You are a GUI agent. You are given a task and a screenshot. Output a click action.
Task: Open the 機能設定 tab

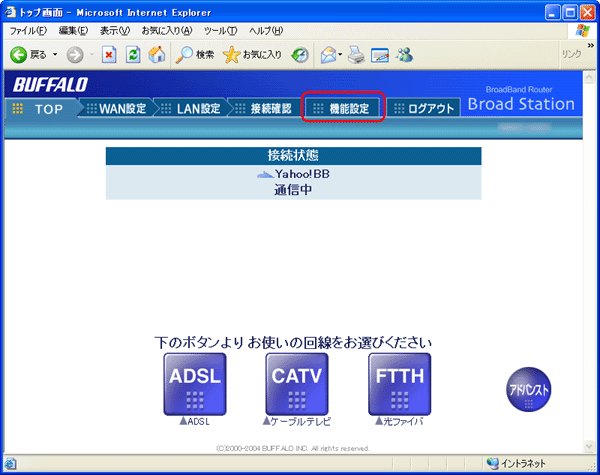click(x=343, y=109)
